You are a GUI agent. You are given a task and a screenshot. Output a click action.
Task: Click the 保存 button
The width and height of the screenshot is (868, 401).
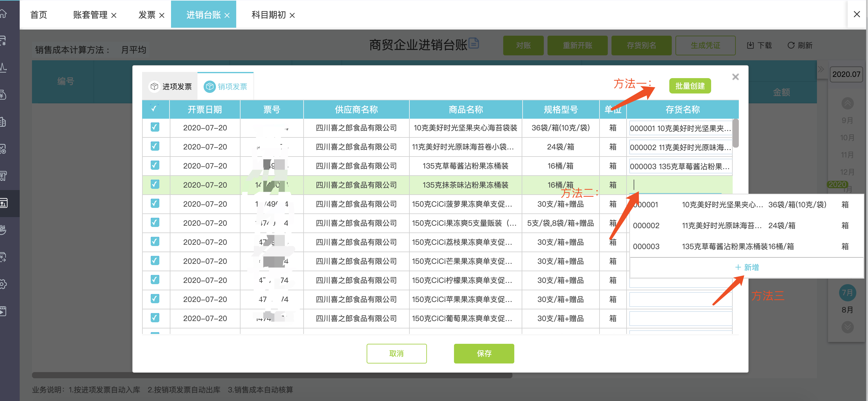click(x=484, y=353)
